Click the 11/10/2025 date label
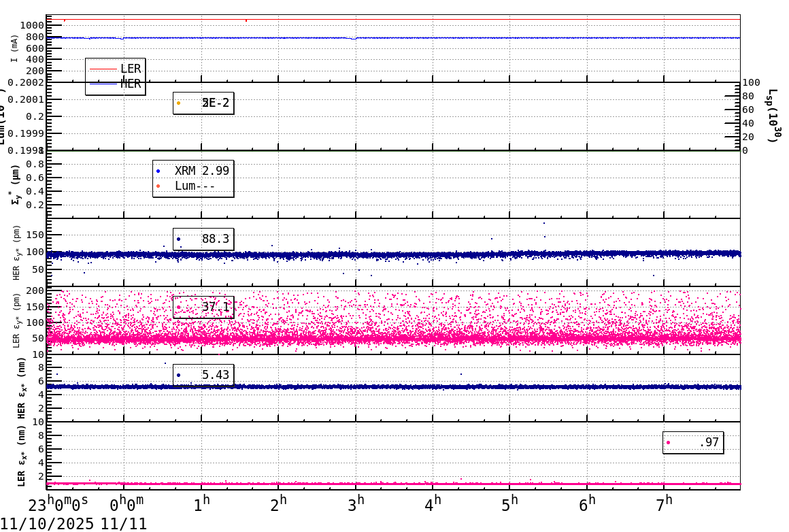 tap(48, 523)
